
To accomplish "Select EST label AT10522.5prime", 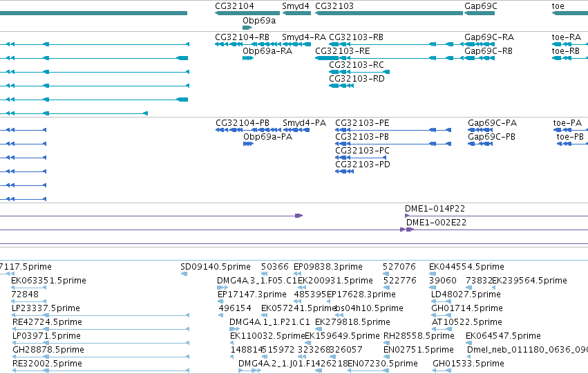I will tap(466, 322).
